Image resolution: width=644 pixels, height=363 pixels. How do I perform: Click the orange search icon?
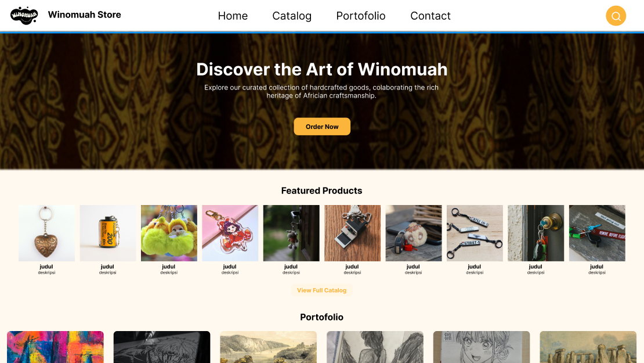pyautogui.click(x=616, y=16)
